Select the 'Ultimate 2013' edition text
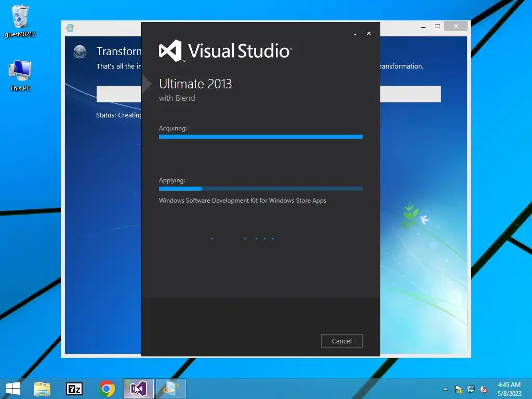Screen dimensions: 532x399 [x=195, y=84]
